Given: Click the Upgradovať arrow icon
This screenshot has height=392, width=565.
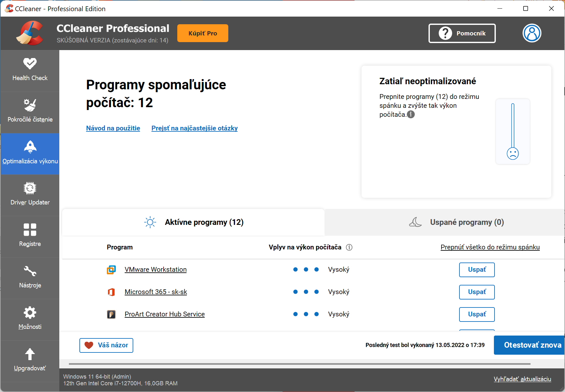Looking at the screenshot, I should coord(30,354).
